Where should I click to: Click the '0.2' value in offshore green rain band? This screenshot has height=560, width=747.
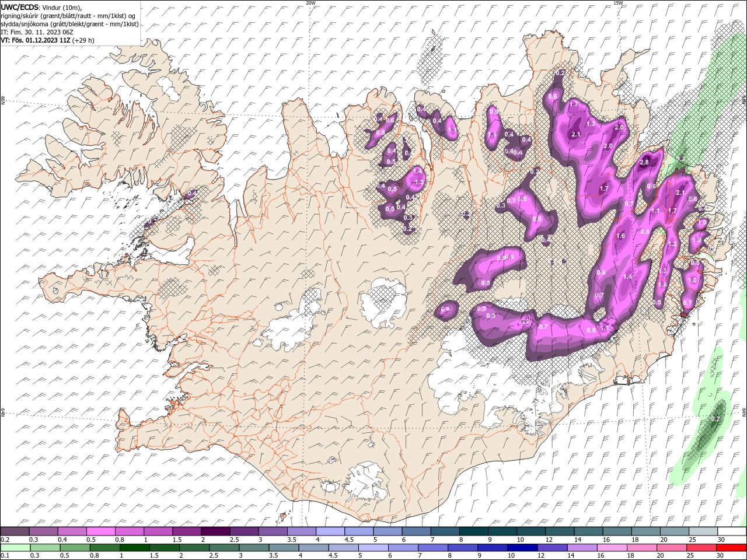click(x=717, y=419)
